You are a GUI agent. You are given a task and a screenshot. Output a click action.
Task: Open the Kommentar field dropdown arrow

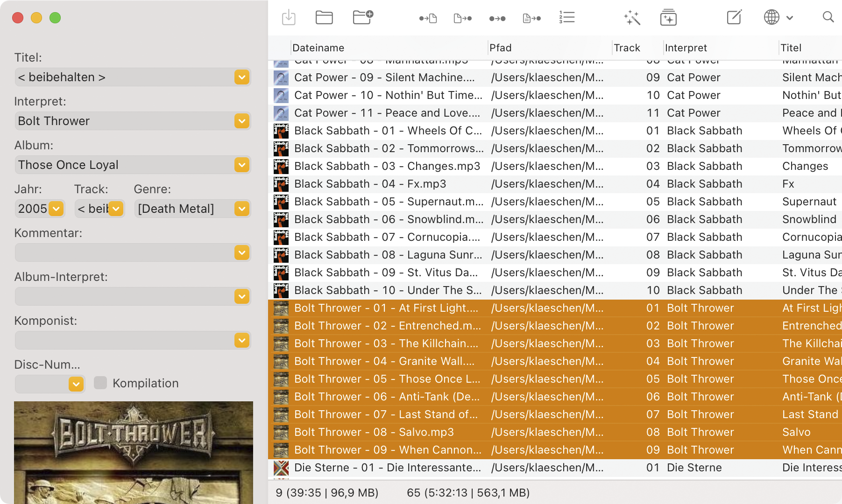click(x=242, y=252)
